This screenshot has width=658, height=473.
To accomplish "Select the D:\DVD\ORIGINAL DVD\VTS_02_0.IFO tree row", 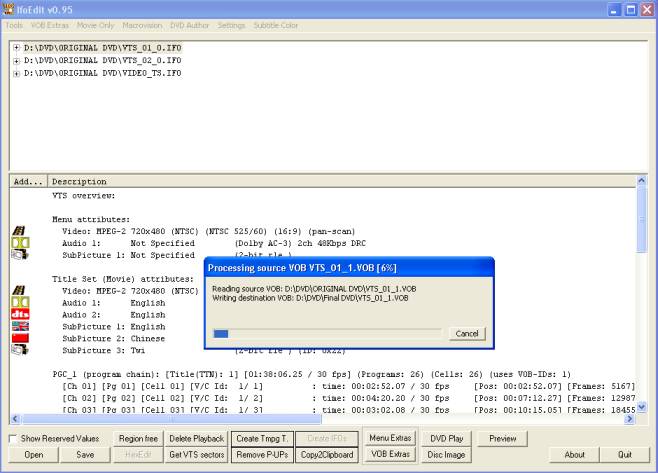I will coord(102,60).
